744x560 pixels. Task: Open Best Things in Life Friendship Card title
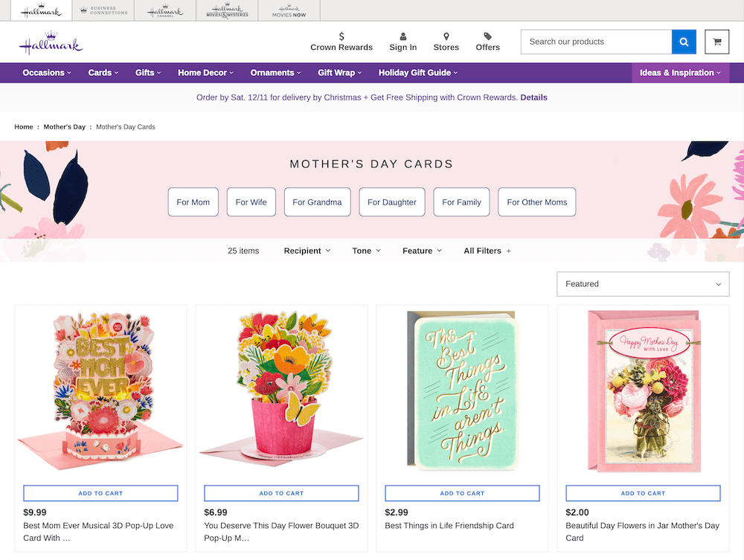coord(449,525)
